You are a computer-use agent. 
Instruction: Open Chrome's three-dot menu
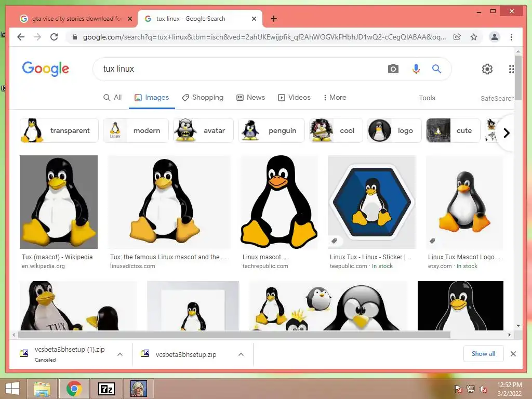pos(511,37)
